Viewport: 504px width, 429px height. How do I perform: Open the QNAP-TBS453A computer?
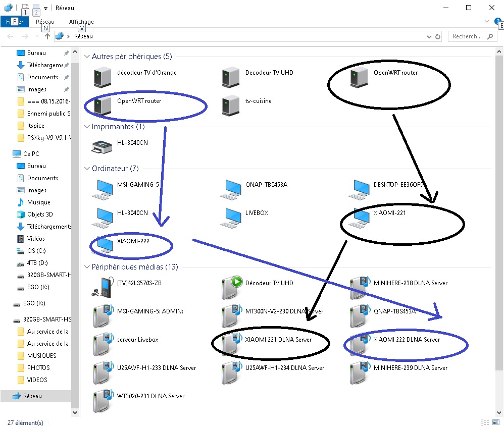pyautogui.click(x=231, y=188)
